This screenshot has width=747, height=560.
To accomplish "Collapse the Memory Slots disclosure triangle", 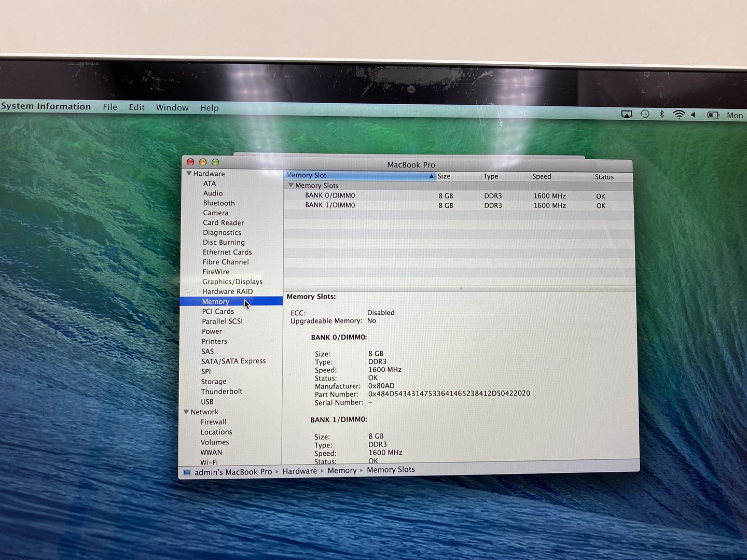I will 291,185.
